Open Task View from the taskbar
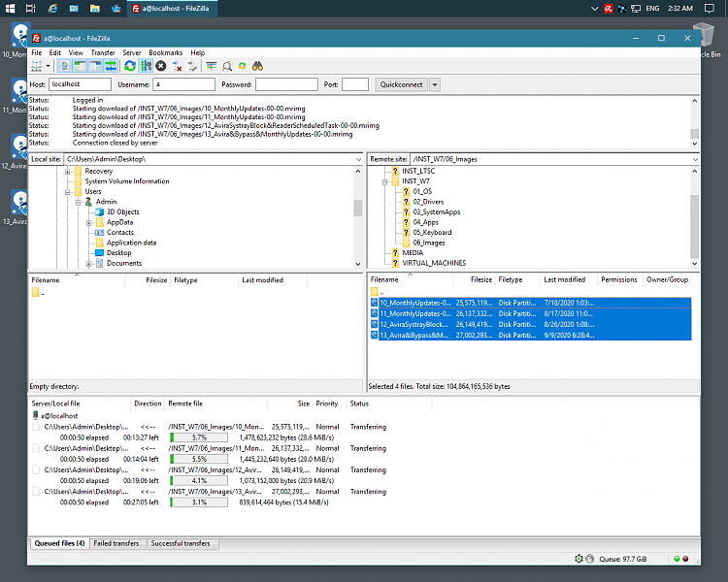 31,9
